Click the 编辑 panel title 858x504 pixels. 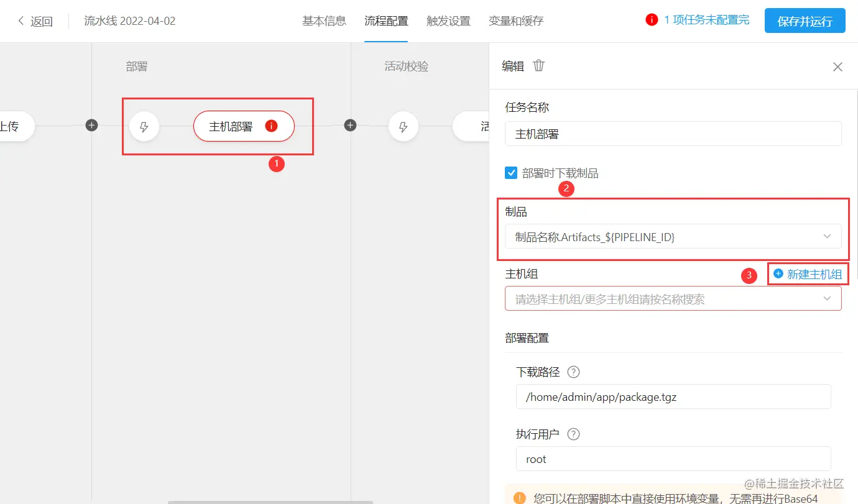[x=513, y=66]
